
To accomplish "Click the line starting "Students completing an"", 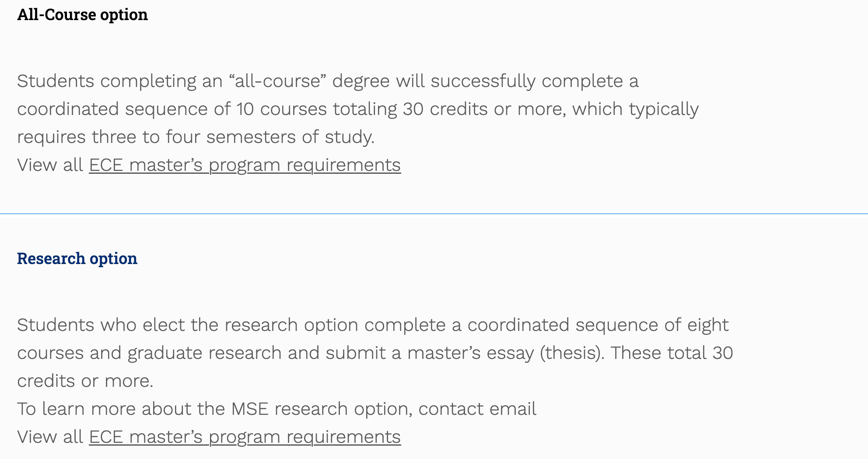I will [x=328, y=81].
